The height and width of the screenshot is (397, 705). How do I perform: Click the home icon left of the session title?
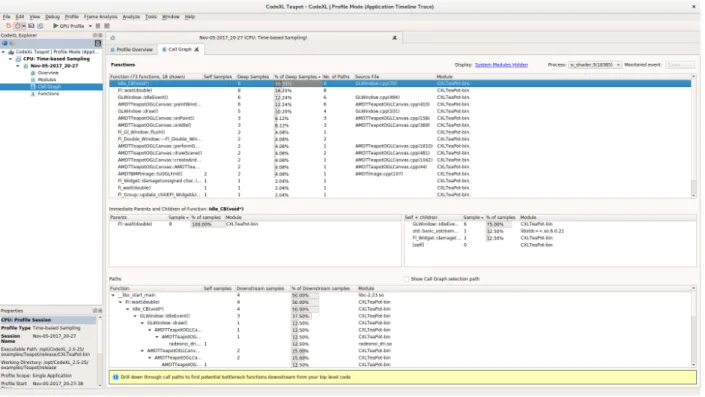coord(113,38)
